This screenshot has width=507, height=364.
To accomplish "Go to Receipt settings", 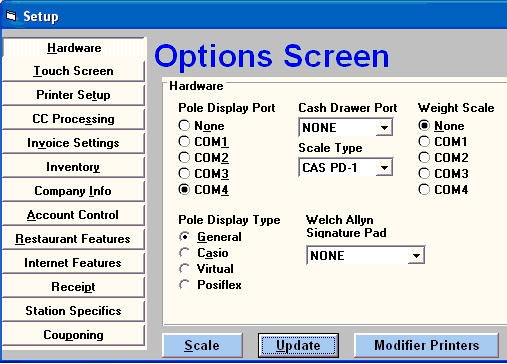I will click(74, 287).
